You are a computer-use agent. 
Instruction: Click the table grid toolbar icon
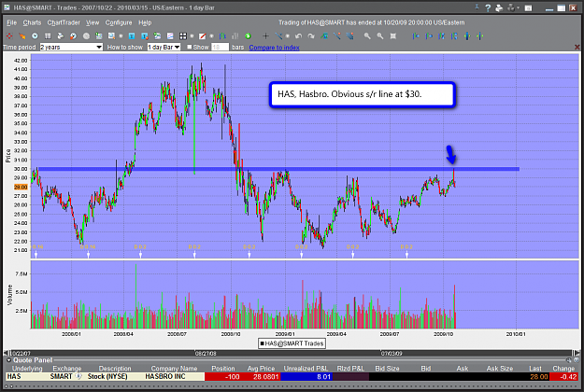(x=48, y=36)
